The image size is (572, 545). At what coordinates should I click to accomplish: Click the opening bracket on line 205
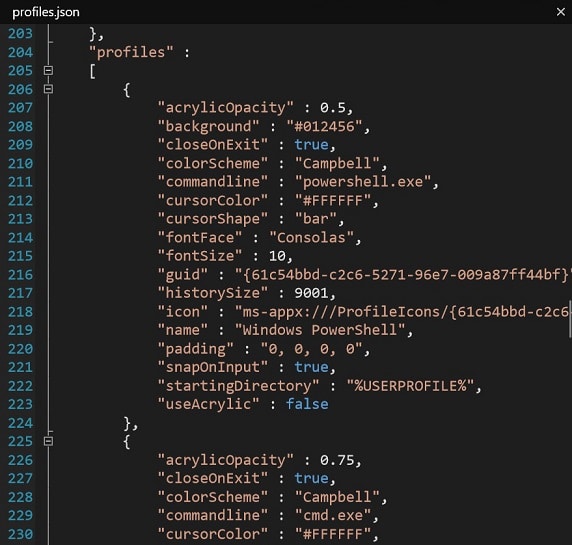click(92, 71)
